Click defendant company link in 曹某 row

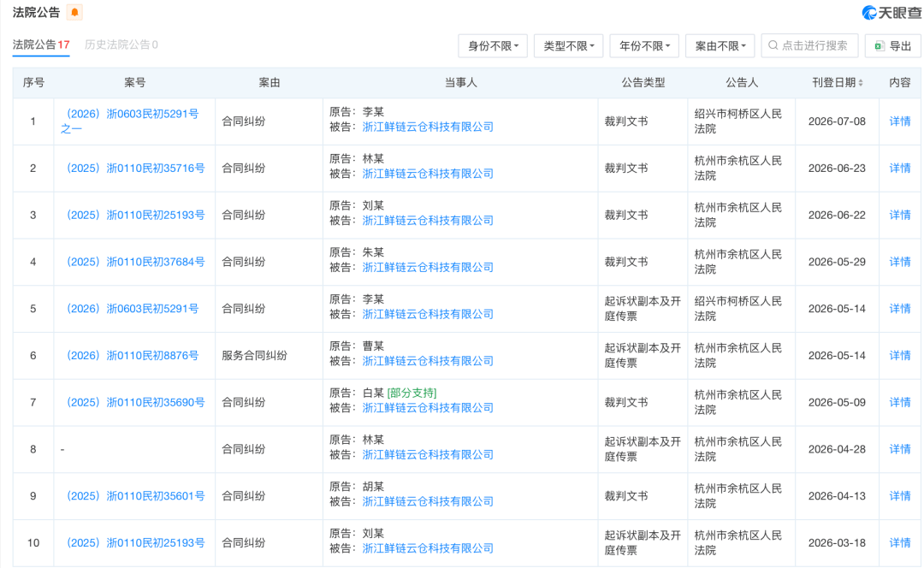click(x=428, y=361)
